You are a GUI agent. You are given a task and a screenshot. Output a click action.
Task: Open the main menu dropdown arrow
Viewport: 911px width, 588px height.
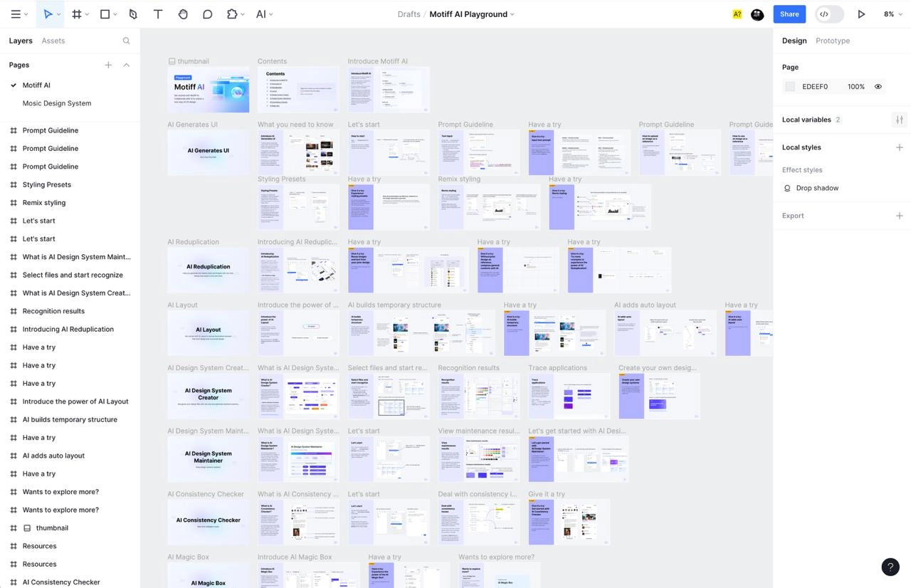tap(26, 14)
